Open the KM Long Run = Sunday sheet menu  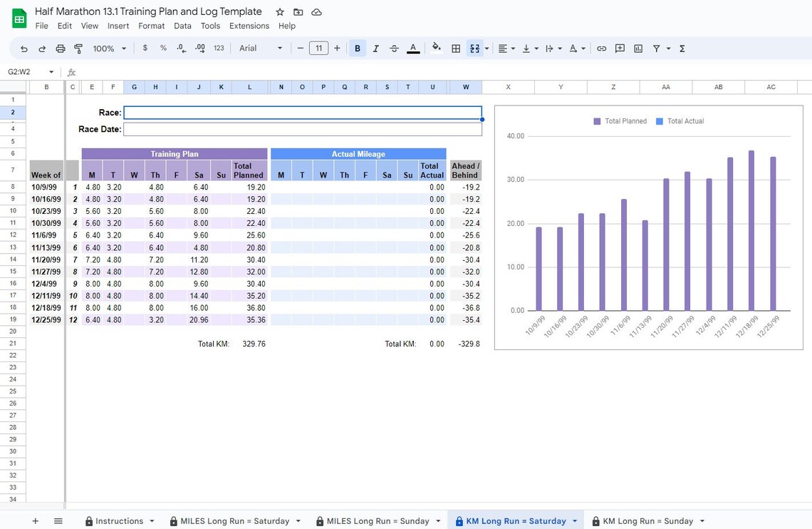click(702, 520)
